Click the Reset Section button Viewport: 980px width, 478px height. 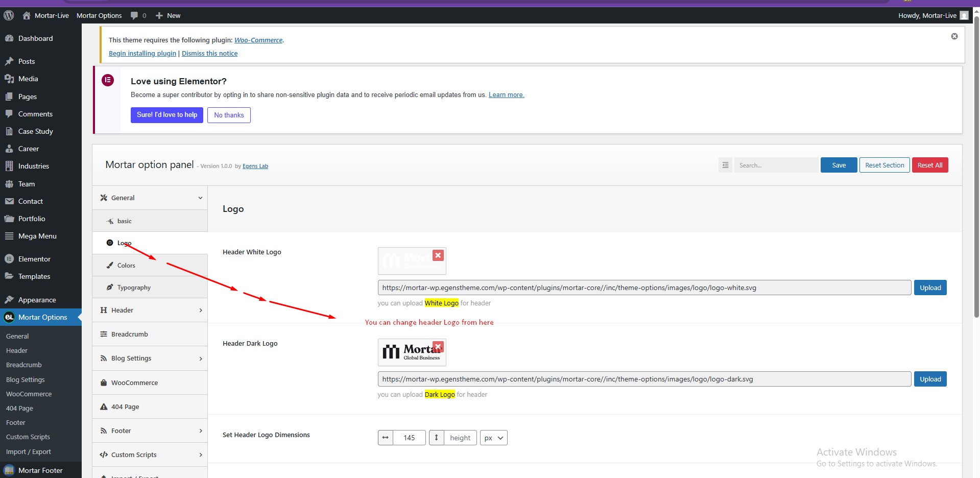885,165
